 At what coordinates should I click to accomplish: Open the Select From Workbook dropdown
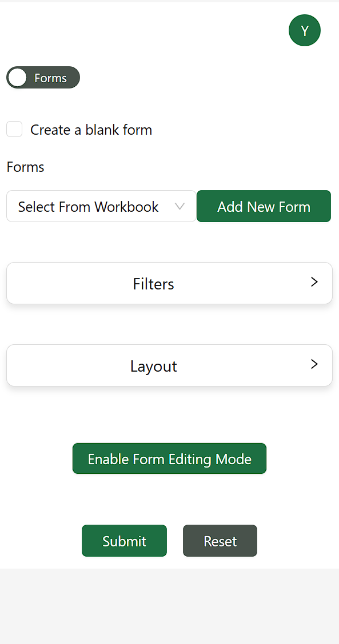point(101,206)
